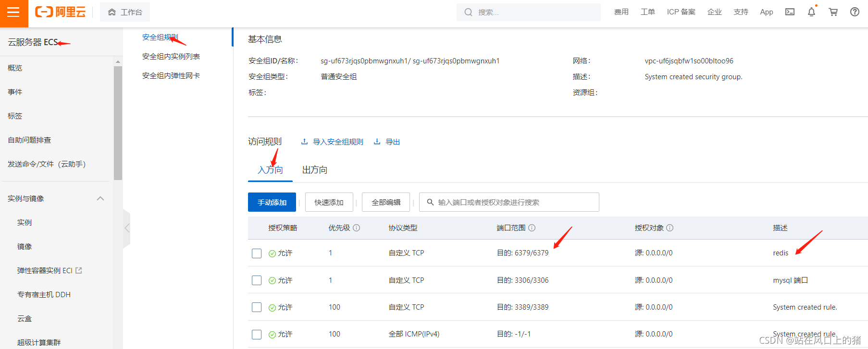Click the 快速添加 button
868x349 pixels.
coord(329,202)
